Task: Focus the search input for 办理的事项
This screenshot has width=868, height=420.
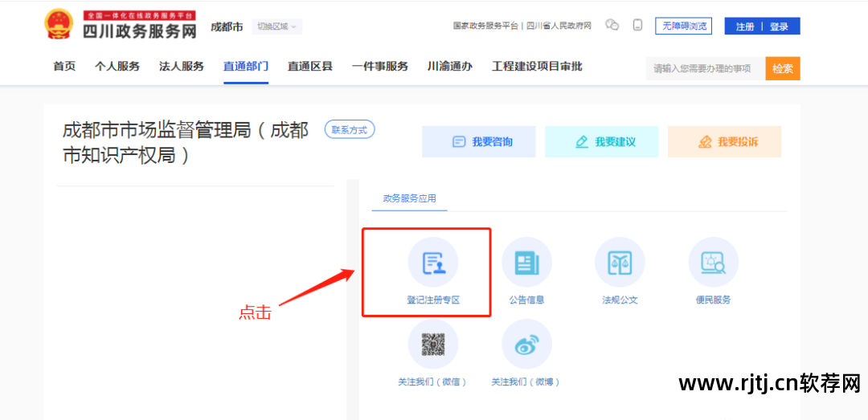Action: tap(705, 69)
